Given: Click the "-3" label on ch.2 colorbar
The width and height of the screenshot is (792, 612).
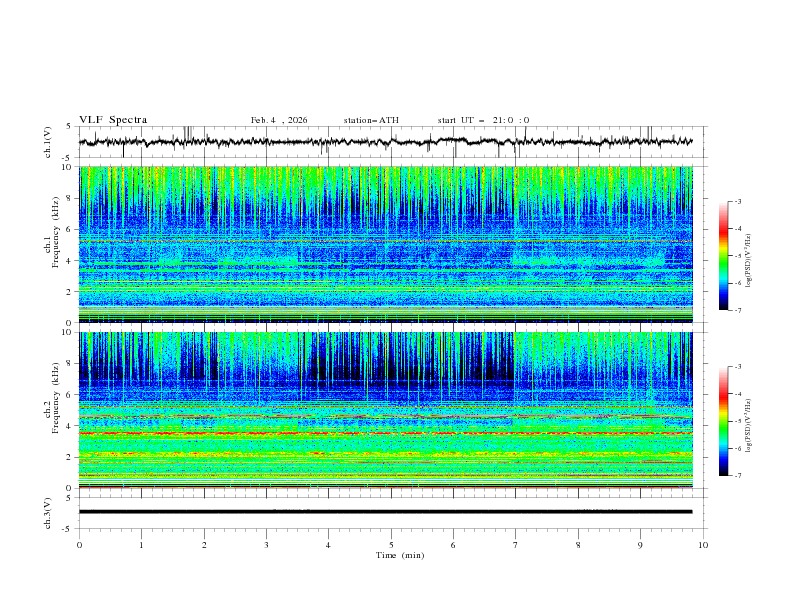Looking at the screenshot, I should pos(737,367).
